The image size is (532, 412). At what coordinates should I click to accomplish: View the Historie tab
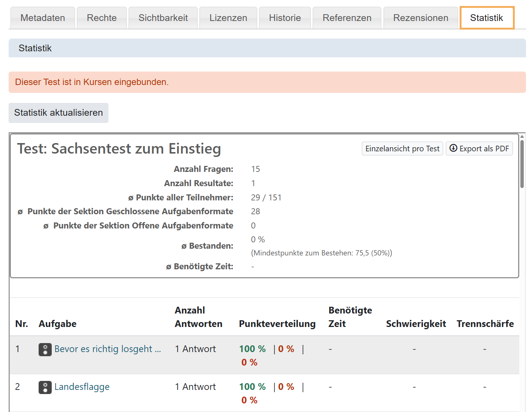[285, 18]
